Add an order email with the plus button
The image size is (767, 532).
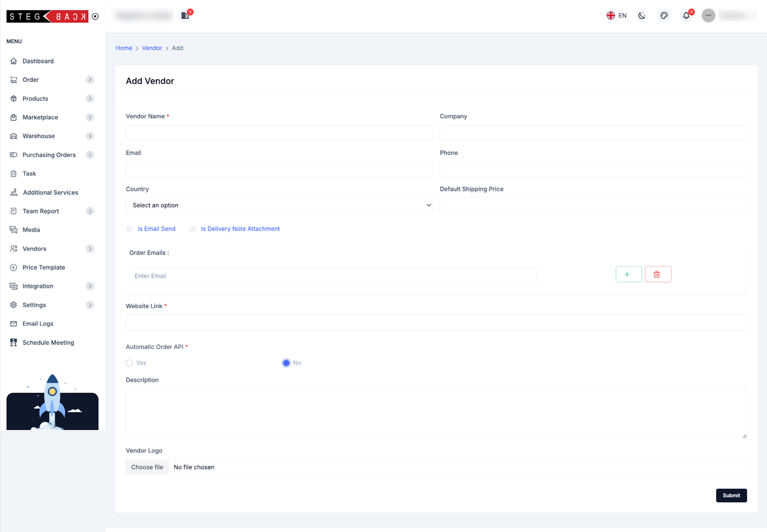tap(628, 274)
